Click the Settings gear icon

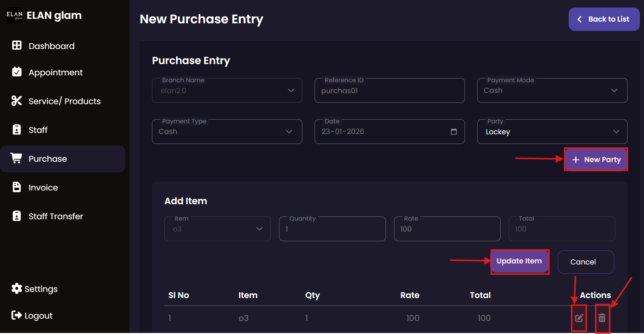click(16, 289)
